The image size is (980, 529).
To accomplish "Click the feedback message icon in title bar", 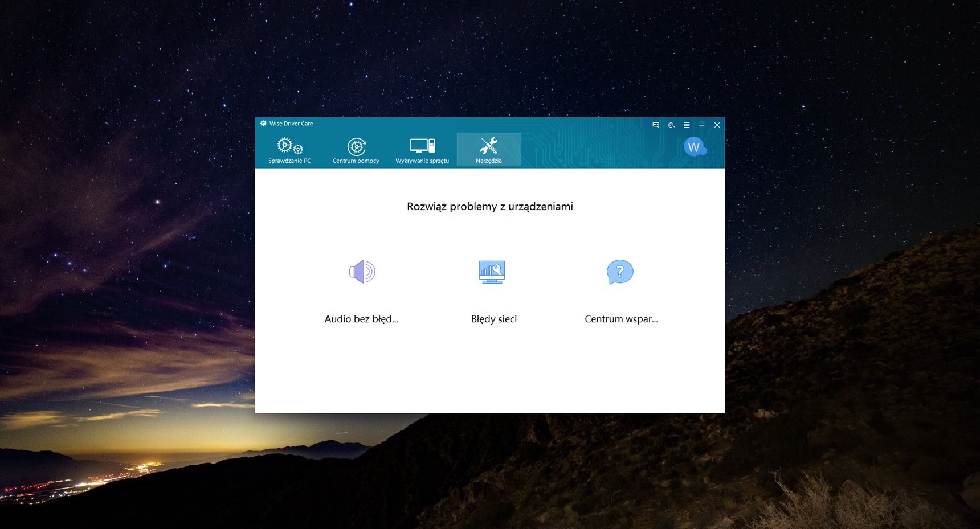I will click(656, 125).
